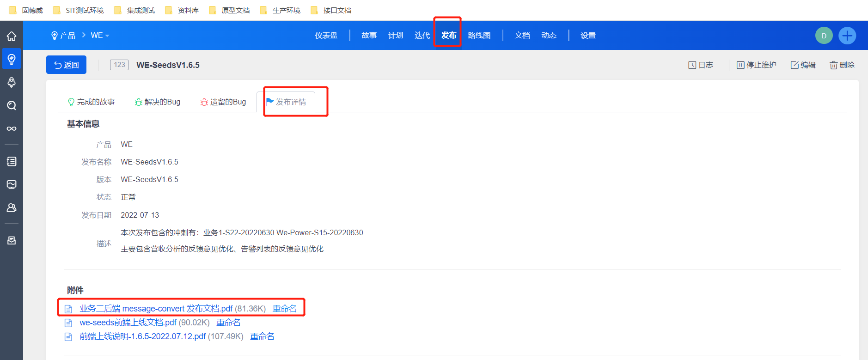Open the SIT测试环境 bookmark folder
The width and height of the screenshot is (868, 360).
pyautogui.click(x=79, y=10)
